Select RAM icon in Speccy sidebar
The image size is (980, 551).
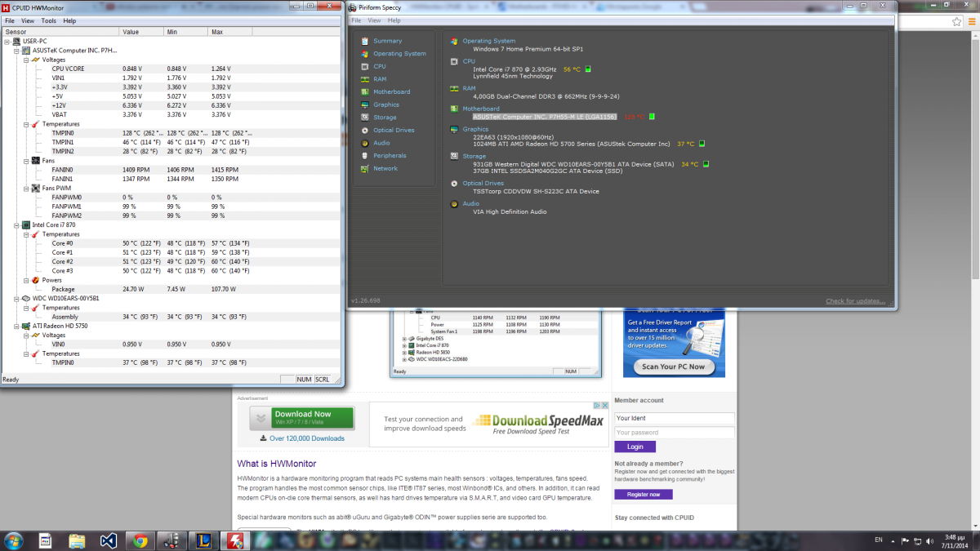[365, 79]
